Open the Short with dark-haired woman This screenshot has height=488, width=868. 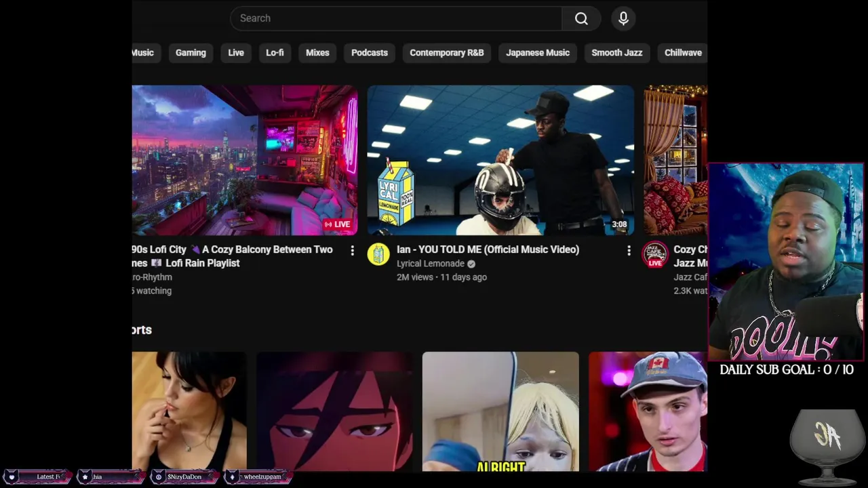click(189, 411)
